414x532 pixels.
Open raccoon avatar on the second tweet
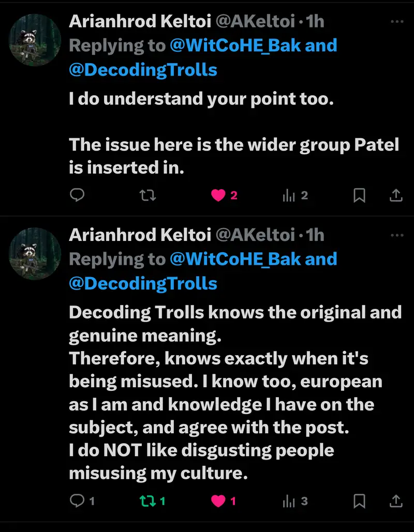[x=35, y=253]
